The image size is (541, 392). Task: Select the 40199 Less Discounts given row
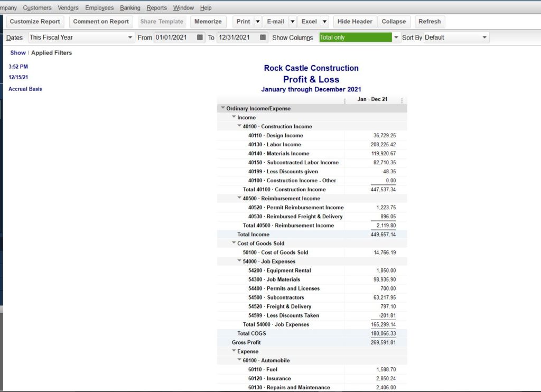click(x=312, y=172)
